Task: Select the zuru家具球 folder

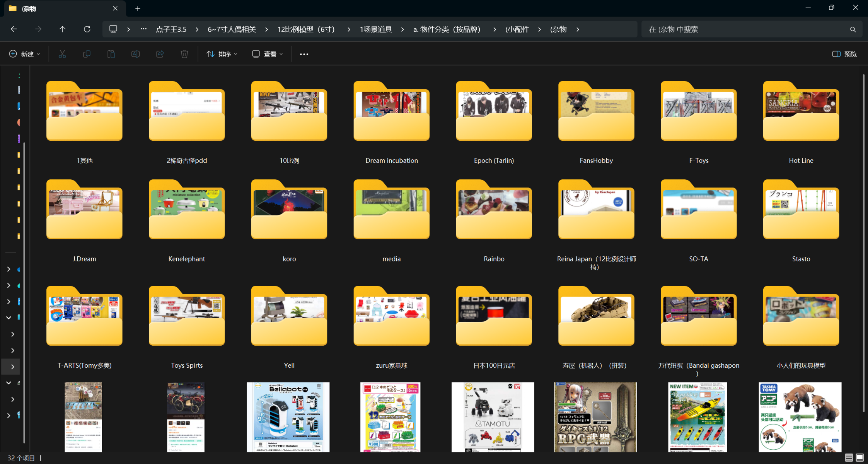Action: point(392,327)
